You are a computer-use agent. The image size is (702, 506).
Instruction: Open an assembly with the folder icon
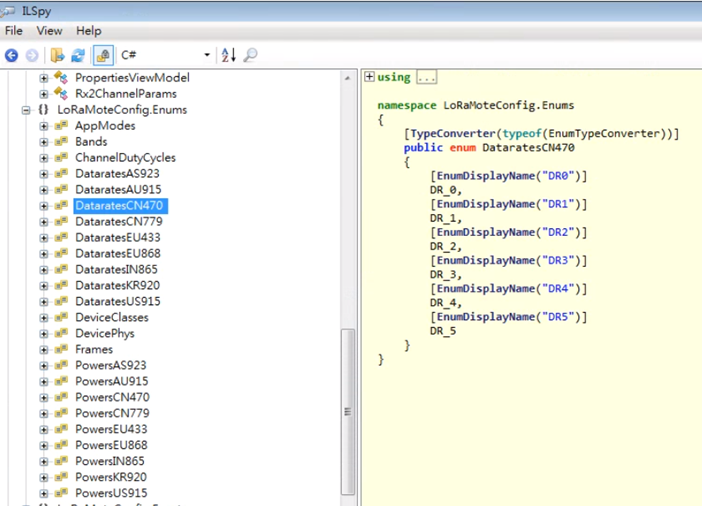(57, 56)
